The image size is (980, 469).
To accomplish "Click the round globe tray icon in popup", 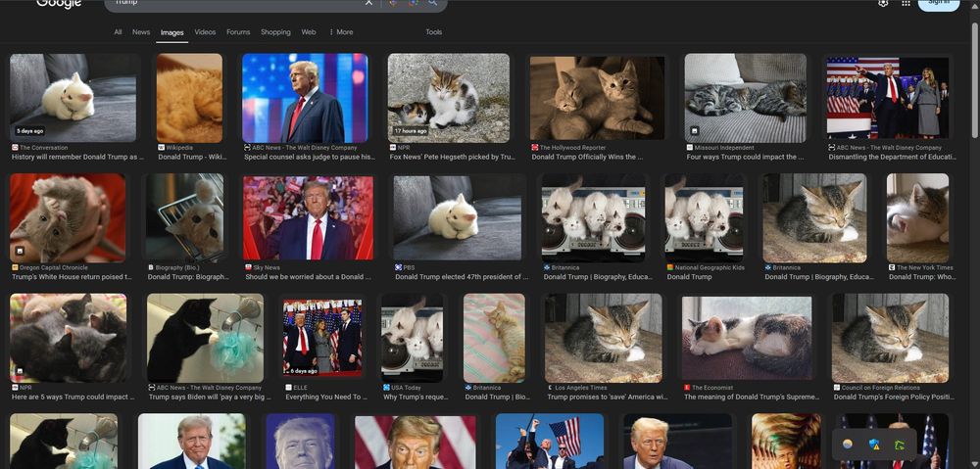I will [x=848, y=445].
